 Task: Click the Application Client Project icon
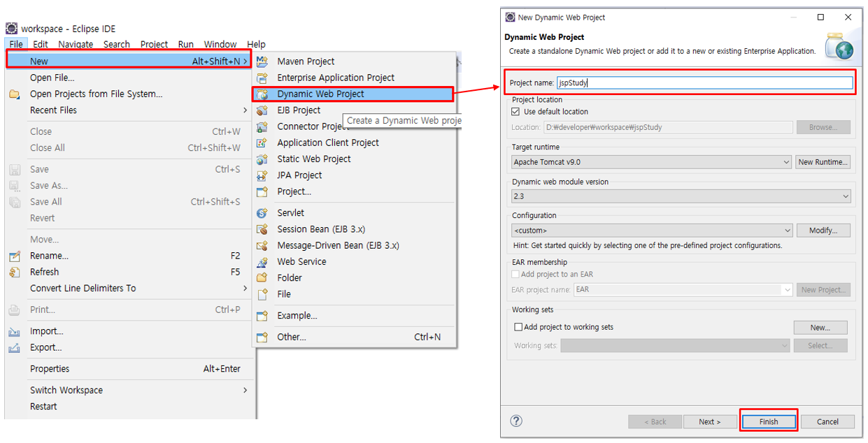[x=262, y=143]
